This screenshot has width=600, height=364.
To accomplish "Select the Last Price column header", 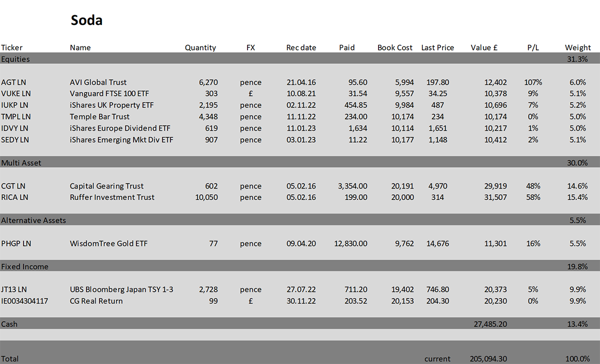I will 437,48.
